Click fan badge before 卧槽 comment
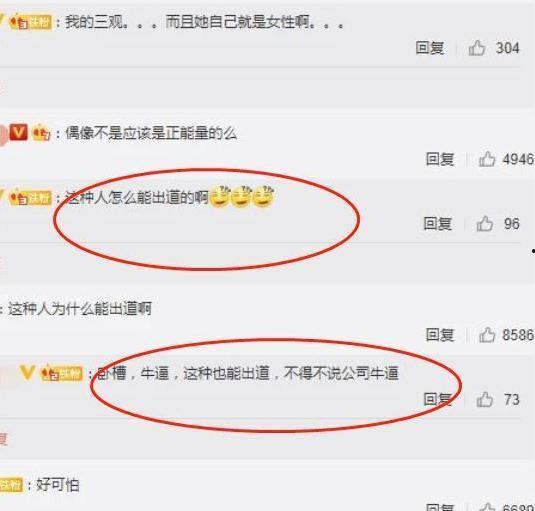535x511 pixels. [62, 373]
